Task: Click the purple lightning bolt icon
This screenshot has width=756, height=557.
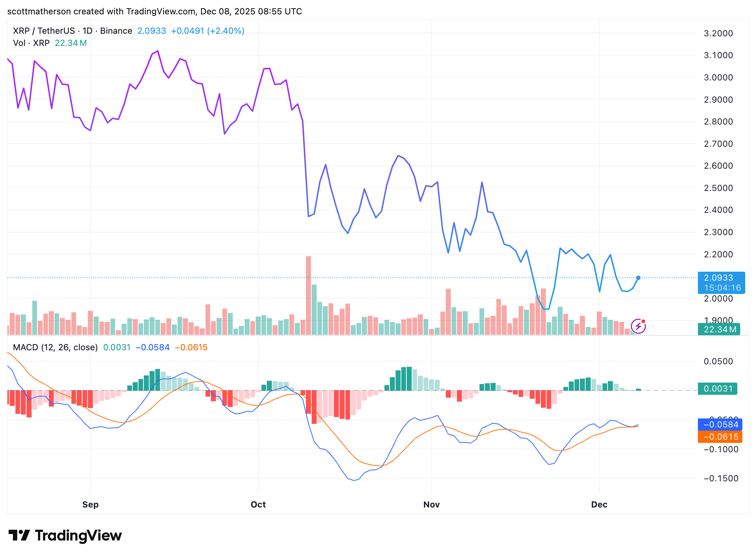Action: click(638, 326)
